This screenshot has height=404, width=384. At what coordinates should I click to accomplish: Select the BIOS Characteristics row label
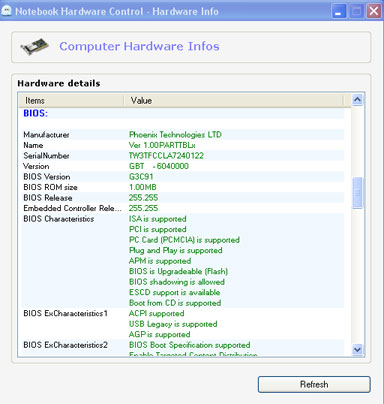(x=59, y=219)
